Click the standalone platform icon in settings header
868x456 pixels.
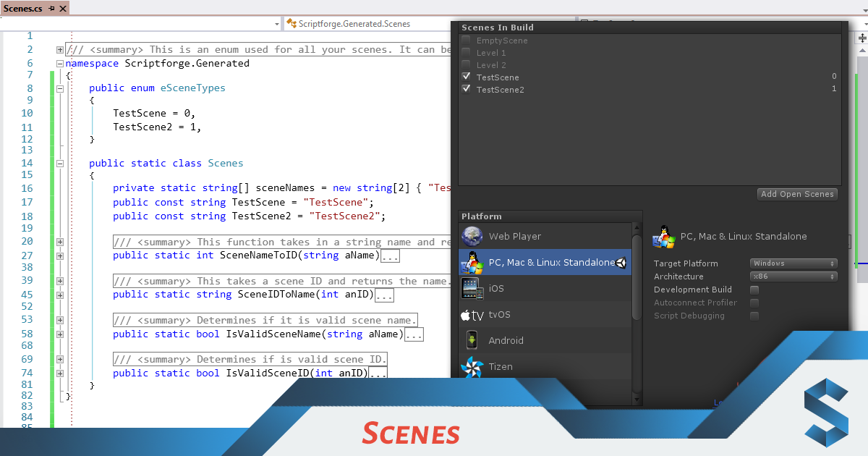tap(664, 237)
